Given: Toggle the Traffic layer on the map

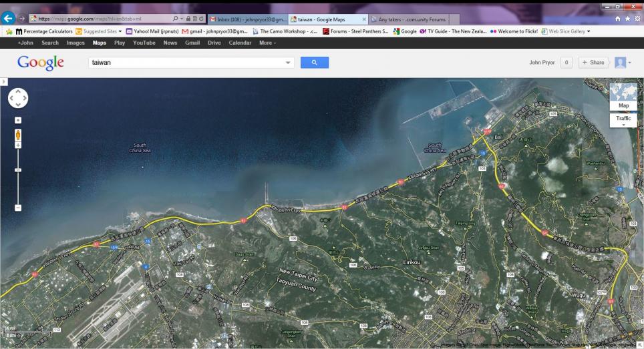Looking at the screenshot, I should [x=623, y=119].
